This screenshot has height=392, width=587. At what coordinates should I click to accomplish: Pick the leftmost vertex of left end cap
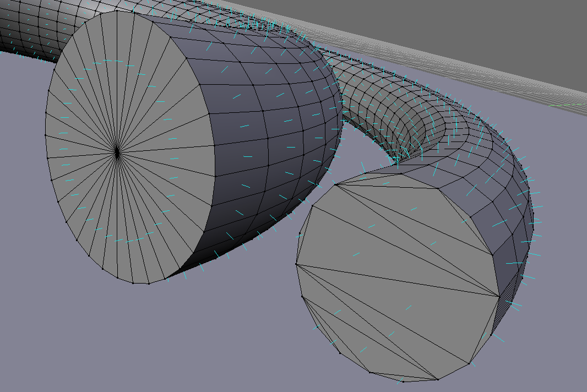45,134
